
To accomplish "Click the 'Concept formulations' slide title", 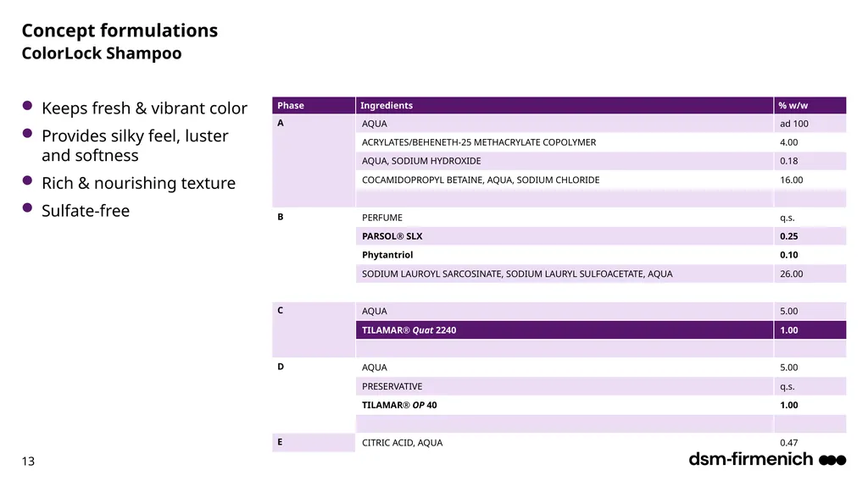I will tap(120, 30).
